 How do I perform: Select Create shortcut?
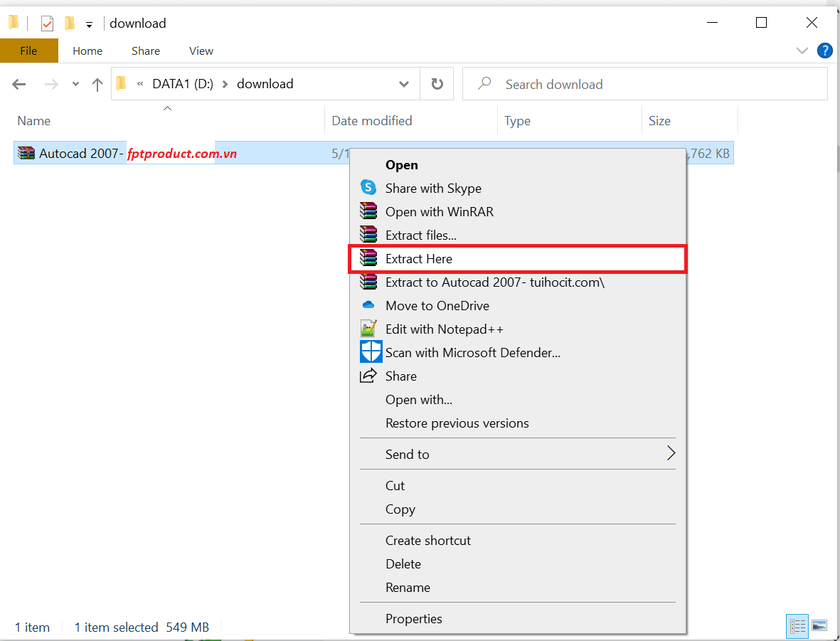pos(518,540)
